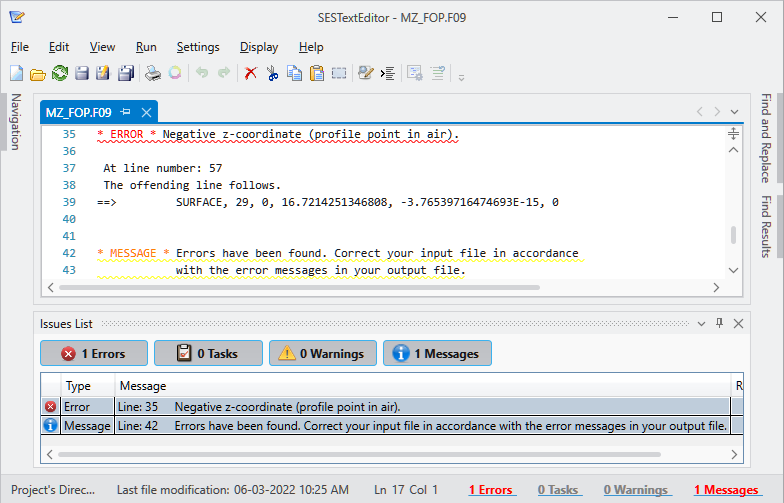This screenshot has height=503, width=784.
Task: Toggle the 0 Warnings filter button
Action: (x=323, y=353)
